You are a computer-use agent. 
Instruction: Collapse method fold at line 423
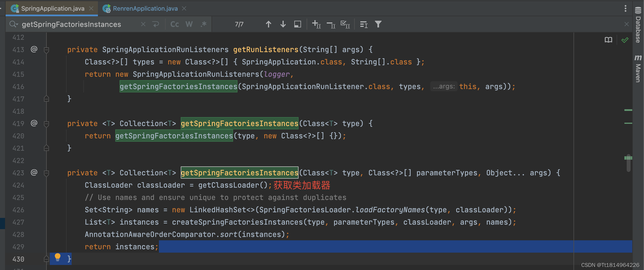click(46, 173)
